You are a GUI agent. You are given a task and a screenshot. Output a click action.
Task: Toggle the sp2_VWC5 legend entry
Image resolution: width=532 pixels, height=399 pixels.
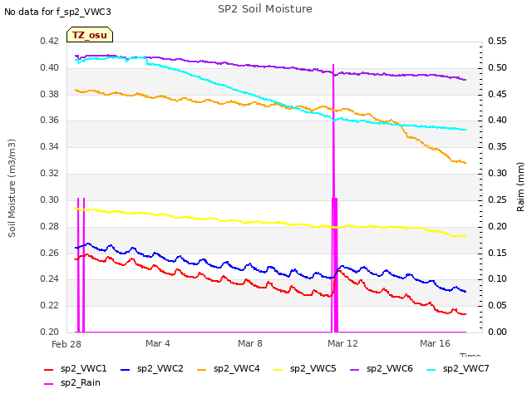point(305,369)
